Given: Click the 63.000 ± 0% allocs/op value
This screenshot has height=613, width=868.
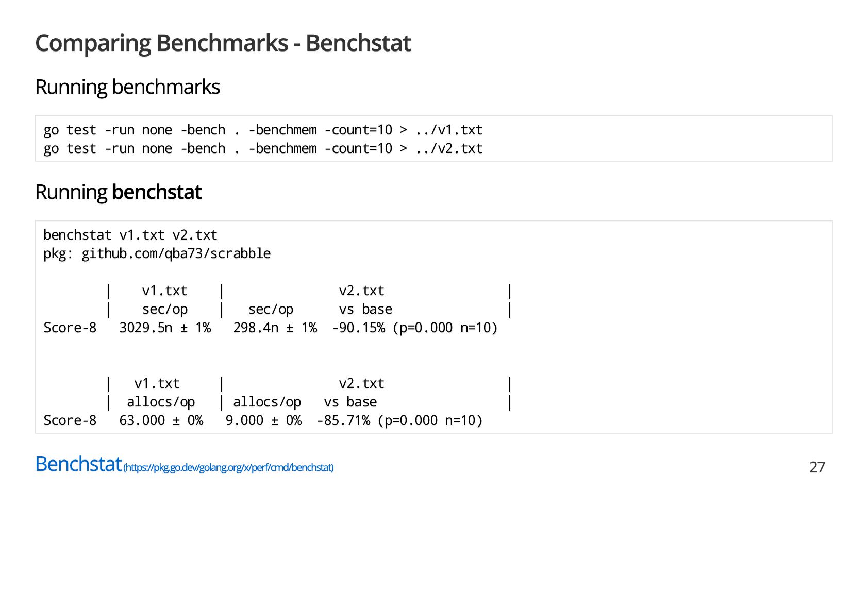Looking at the screenshot, I should click(x=161, y=421).
